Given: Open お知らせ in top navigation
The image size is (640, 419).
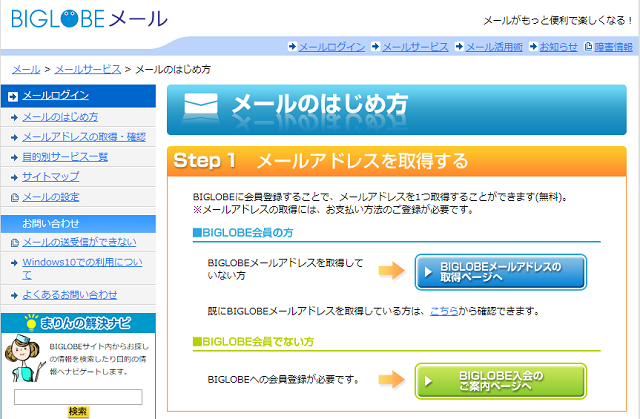Looking at the screenshot, I should coord(558,47).
